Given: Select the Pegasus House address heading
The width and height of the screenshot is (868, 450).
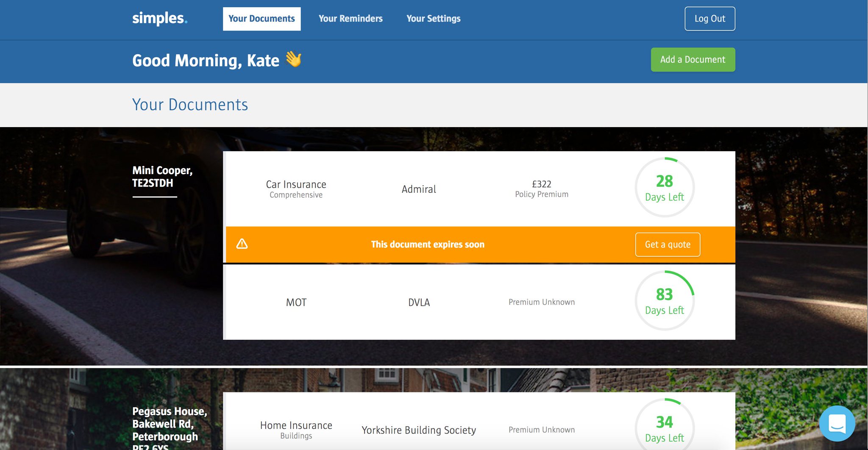Looking at the screenshot, I should (170, 428).
